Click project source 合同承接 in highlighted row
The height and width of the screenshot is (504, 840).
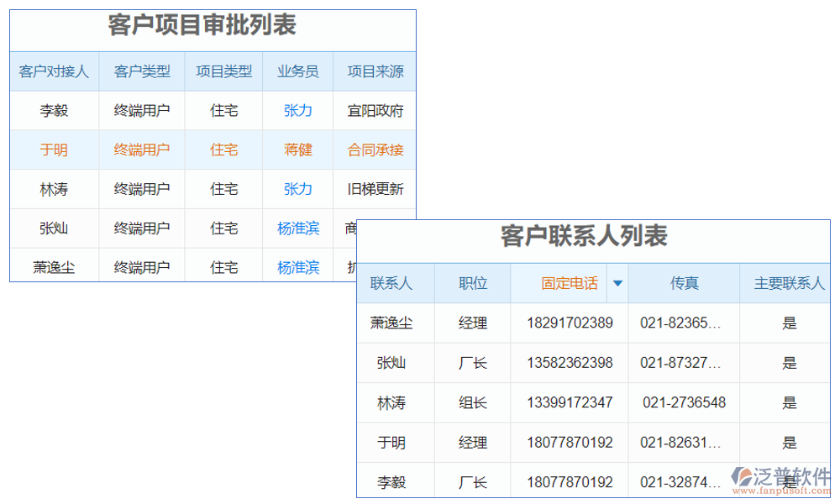click(x=375, y=150)
